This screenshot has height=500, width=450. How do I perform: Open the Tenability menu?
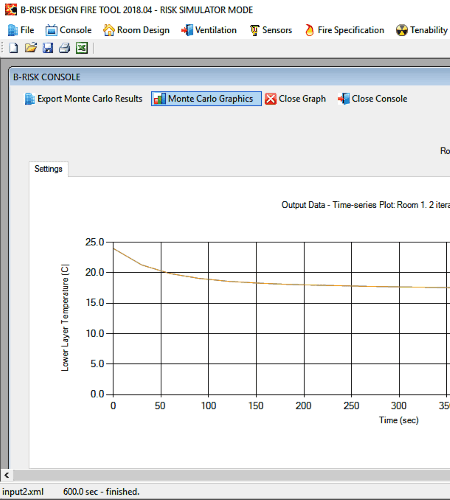[x=422, y=30]
